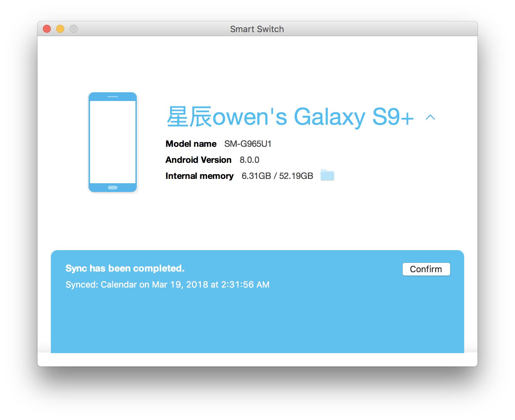This screenshot has width=515, height=420.
Task: Click the memory usage 6.31GB / 52.19GB
Action: [277, 176]
